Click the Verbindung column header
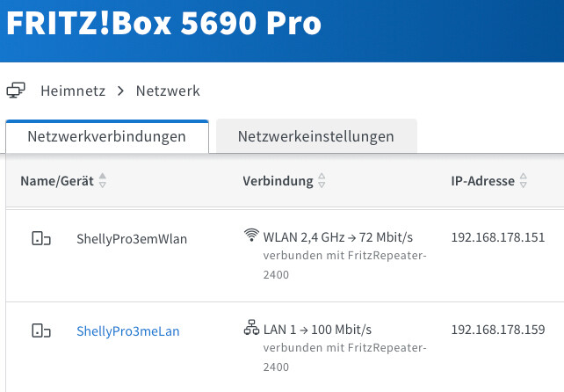Screen dimensions: 564x392 (278, 182)
